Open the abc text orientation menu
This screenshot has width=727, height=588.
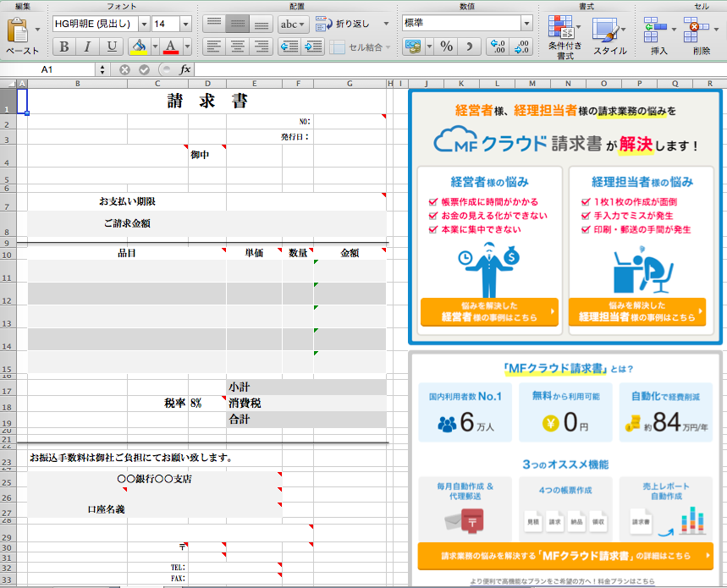(x=293, y=24)
